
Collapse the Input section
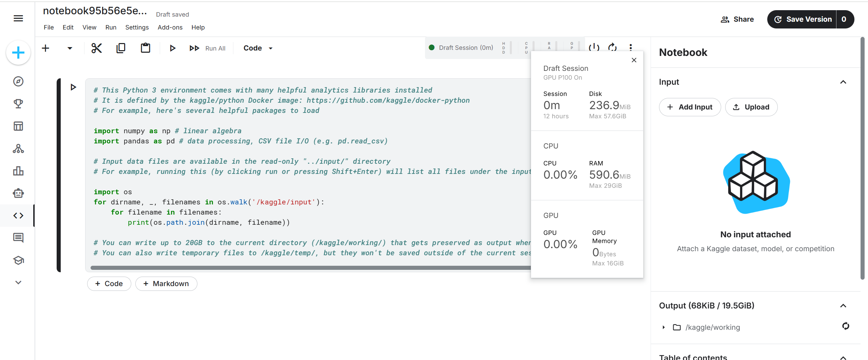(x=843, y=82)
